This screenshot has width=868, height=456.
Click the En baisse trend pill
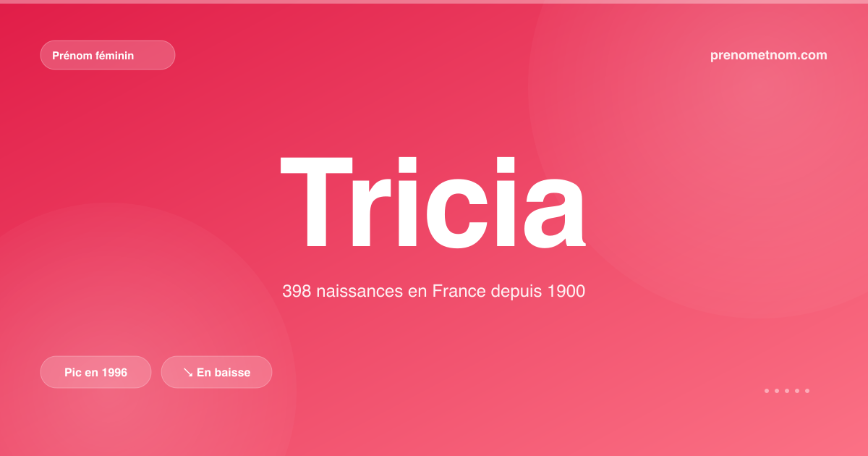(x=216, y=372)
